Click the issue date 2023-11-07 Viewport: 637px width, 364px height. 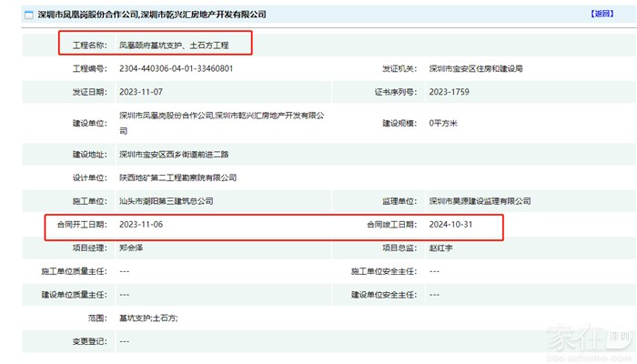coord(141,92)
